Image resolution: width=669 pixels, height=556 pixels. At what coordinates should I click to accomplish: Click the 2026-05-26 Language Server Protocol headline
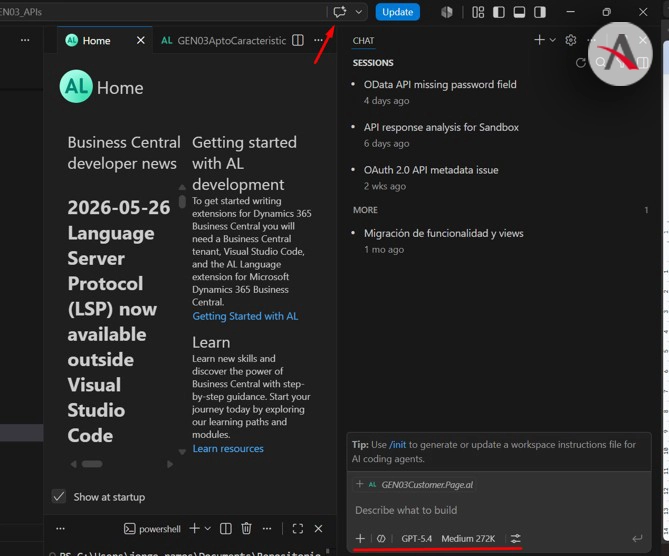tap(118, 322)
